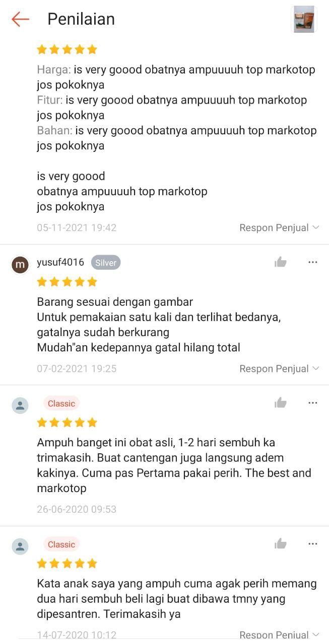Tap the Silver badge beside yusuf4016
This screenshot has height=644, width=329.
point(106,263)
